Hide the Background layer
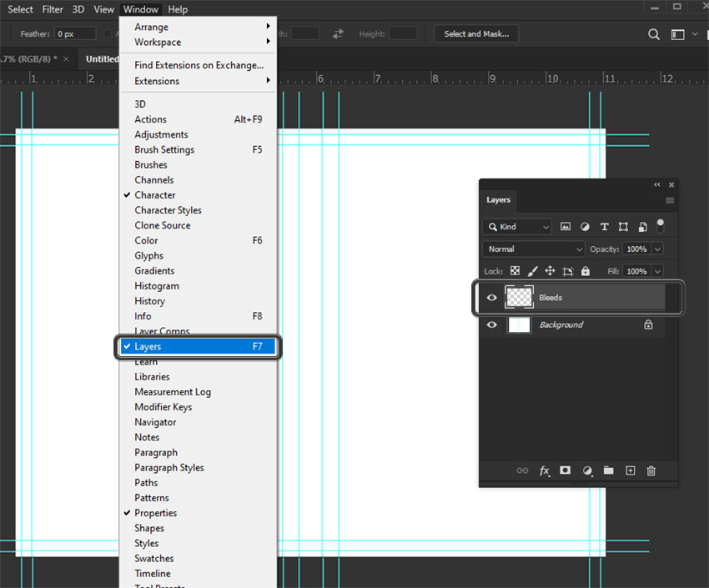The height and width of the screenshot is (588, 709). [x=491, y=324]
